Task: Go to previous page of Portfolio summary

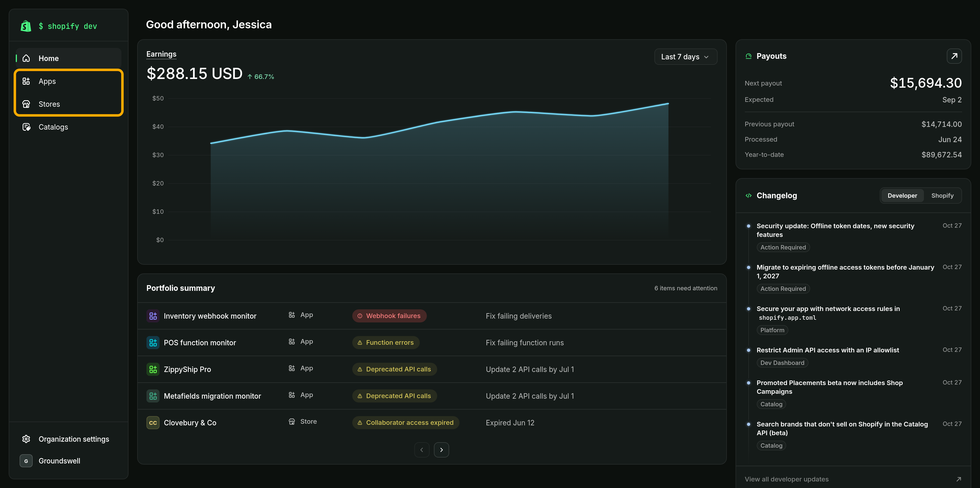Action: pos(421,450)
